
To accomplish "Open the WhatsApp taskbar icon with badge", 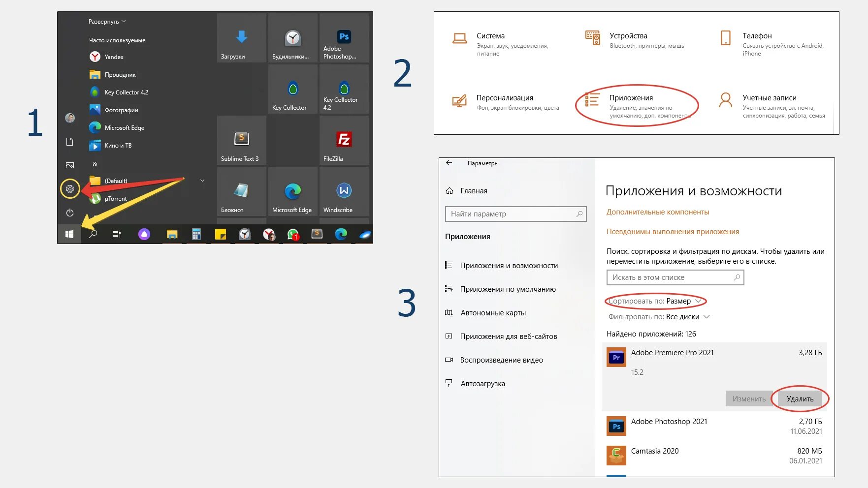I will coord(293,235).
